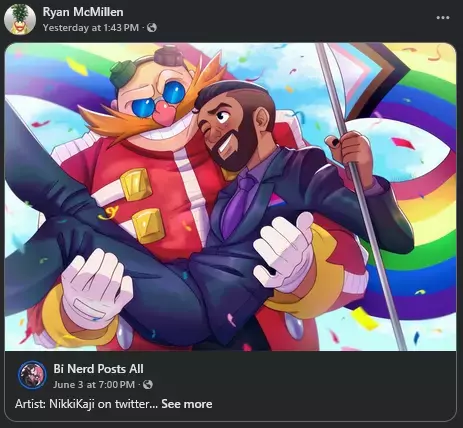Image resolution: width=463 pixels, height=428 pixels.
Task: Expand the caption with See more
Action: (x=187, y=404)
